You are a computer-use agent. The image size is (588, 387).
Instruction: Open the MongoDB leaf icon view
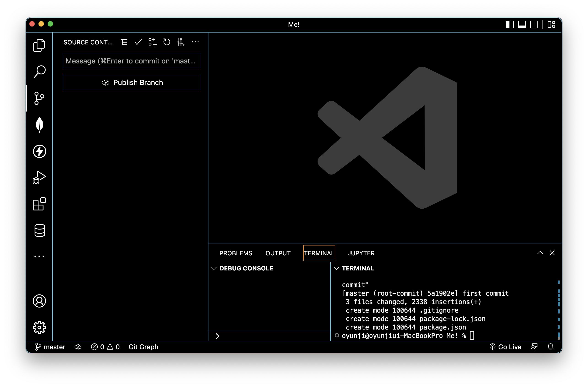point(39,124)
